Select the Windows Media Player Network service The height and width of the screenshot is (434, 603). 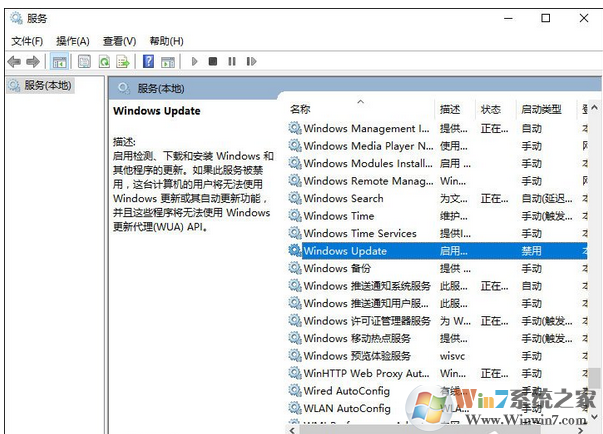coord(438,146)
